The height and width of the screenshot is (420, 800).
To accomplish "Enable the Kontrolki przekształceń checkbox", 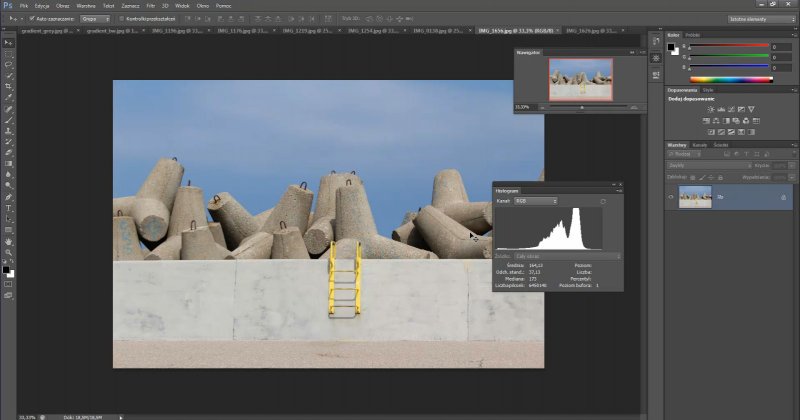I will [x=120, y=18].
